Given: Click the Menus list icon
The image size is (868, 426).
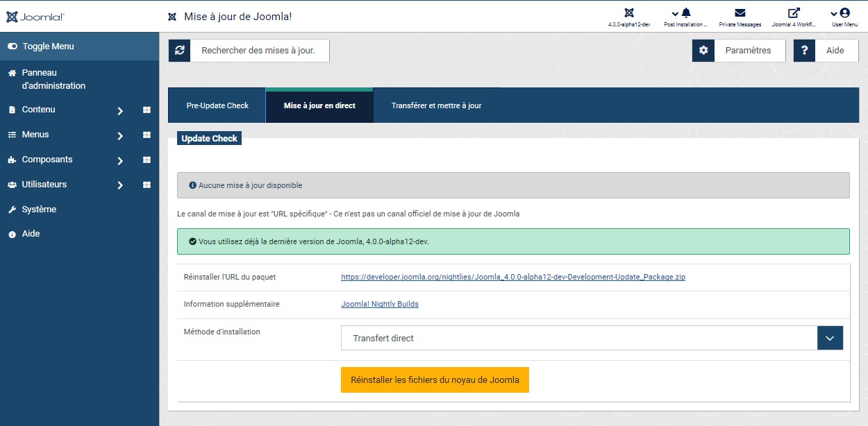Looking at the screenshot, I should coord(12,135).
